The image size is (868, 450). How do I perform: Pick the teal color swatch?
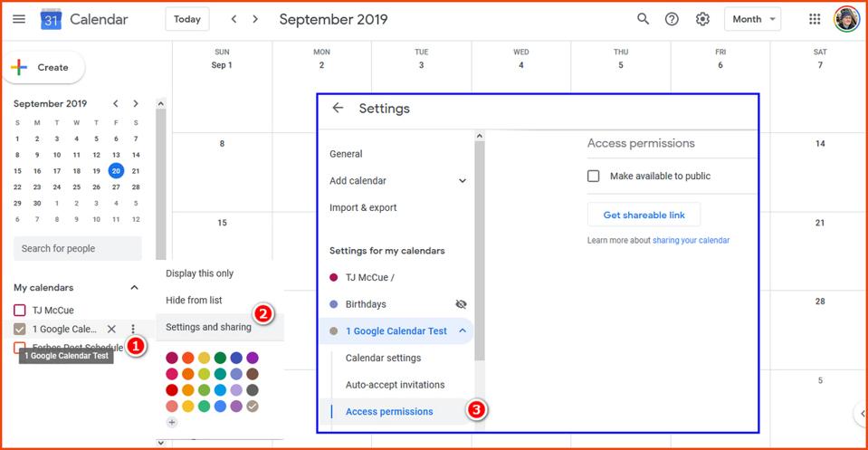point(220,374)
